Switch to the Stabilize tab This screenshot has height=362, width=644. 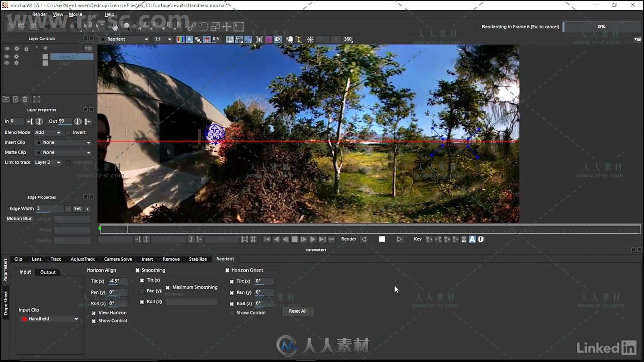[198, 259]
